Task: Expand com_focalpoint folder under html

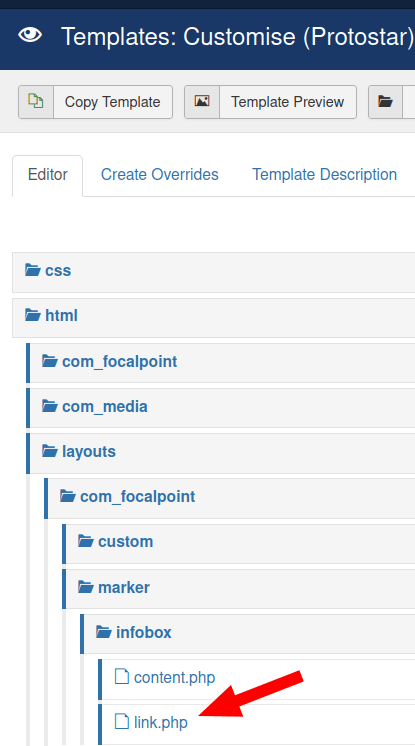Action: click(119, 362)
